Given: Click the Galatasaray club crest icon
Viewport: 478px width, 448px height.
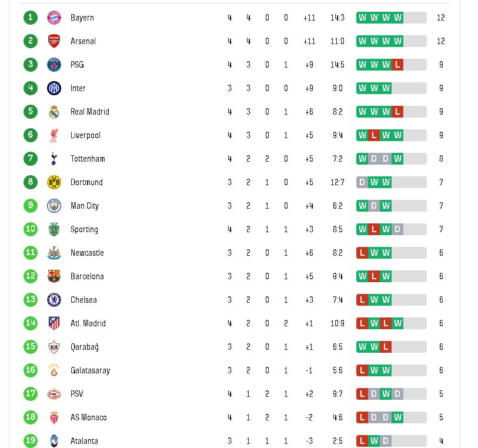Looking at the screenshot, I should 54,370.
